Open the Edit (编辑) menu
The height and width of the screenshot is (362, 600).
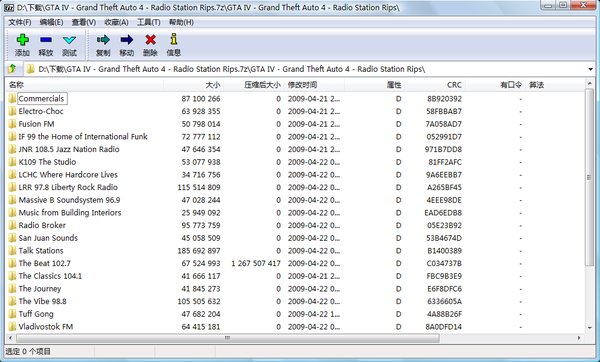click(51, 22)
